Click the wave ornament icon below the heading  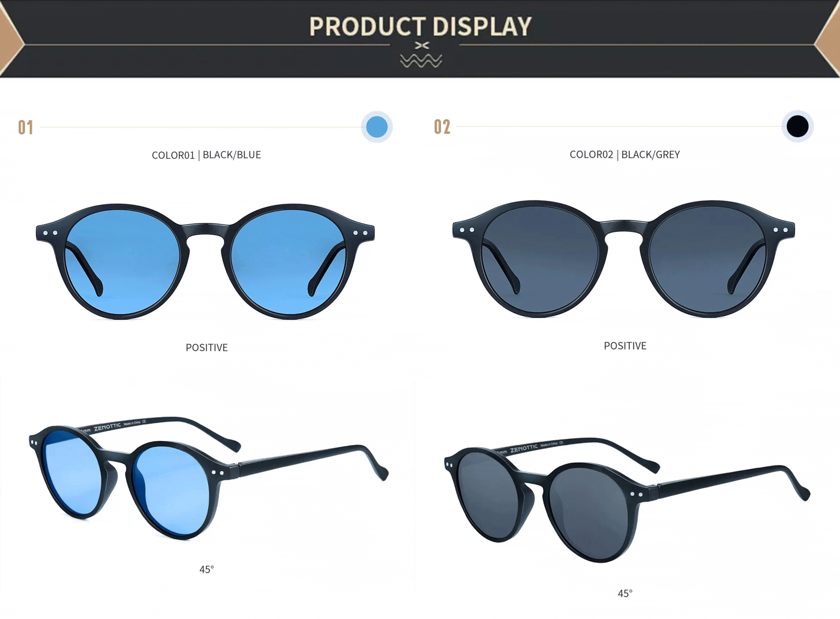421,61
